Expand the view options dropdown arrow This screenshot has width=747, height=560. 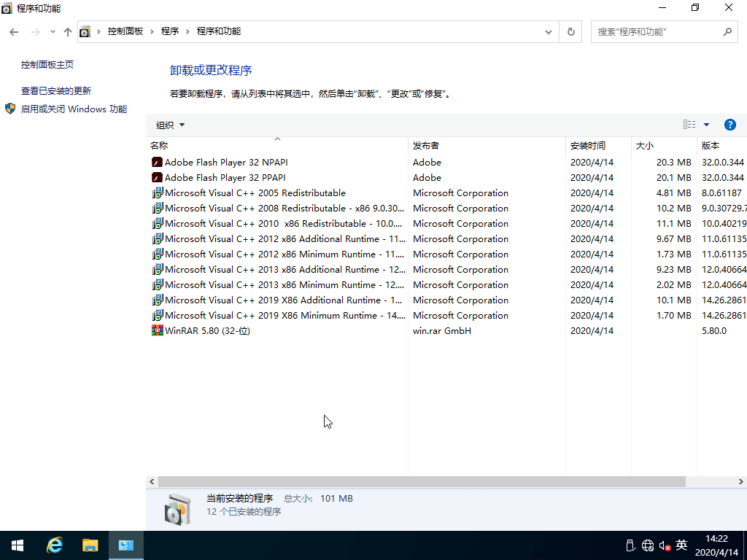pos(706,125)
